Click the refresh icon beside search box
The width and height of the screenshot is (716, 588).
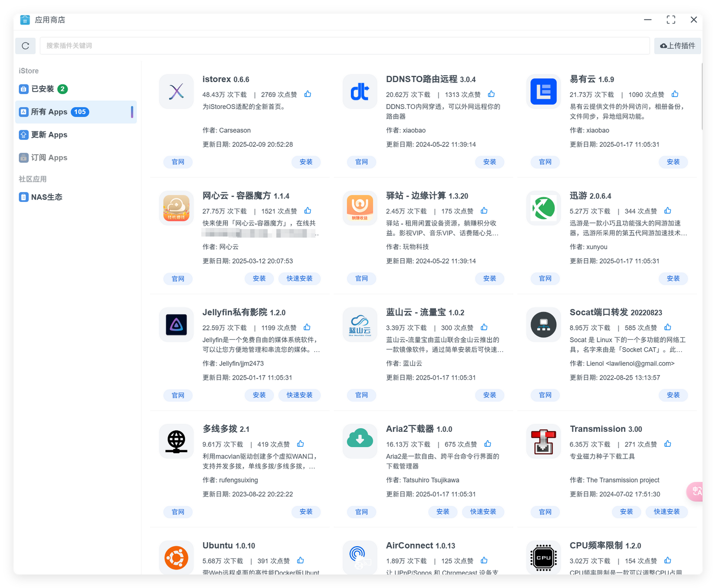tap(25, 46)
